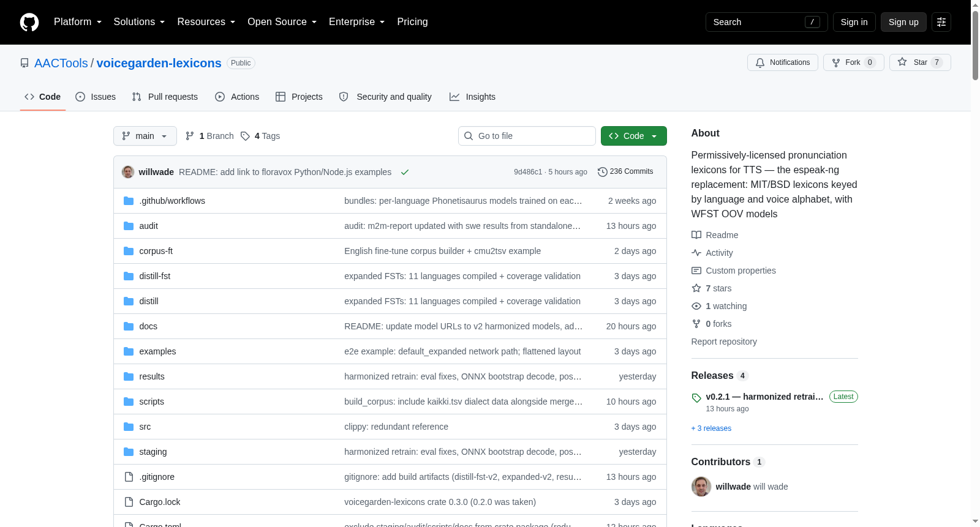
Task: Click the green check commit status icon
Action: [405, 172]
